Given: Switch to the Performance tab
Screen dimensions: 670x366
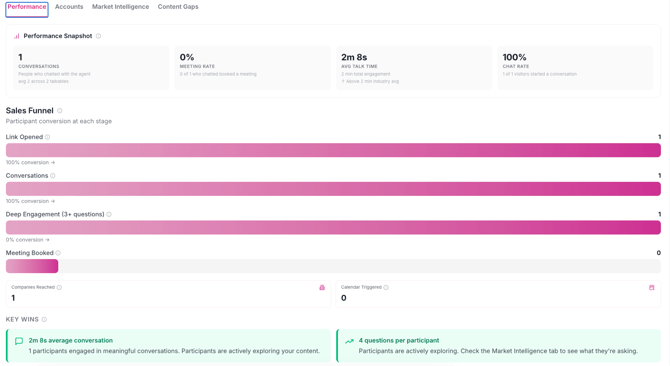Looking at the screenshot, I should pyautogui.click(x=26, y=9).
